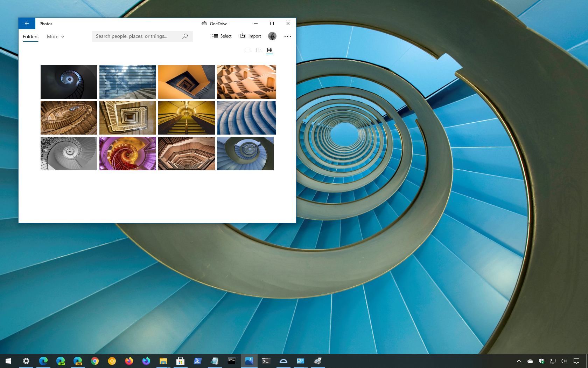The height and width of the screenshot is (368, 588).
Task: Navigate back using the back arrow
Action: point(27,23)
